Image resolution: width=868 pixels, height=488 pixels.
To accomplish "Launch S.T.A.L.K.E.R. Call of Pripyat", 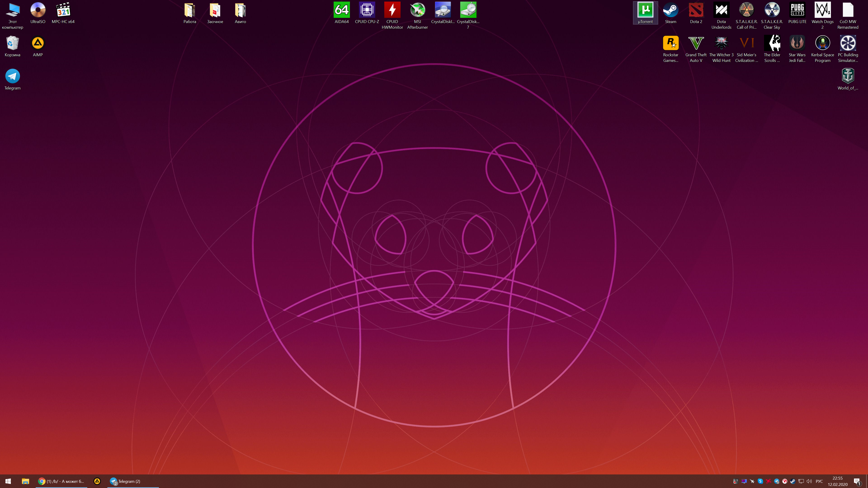I will pyautogui.click(x=746, y=16).
